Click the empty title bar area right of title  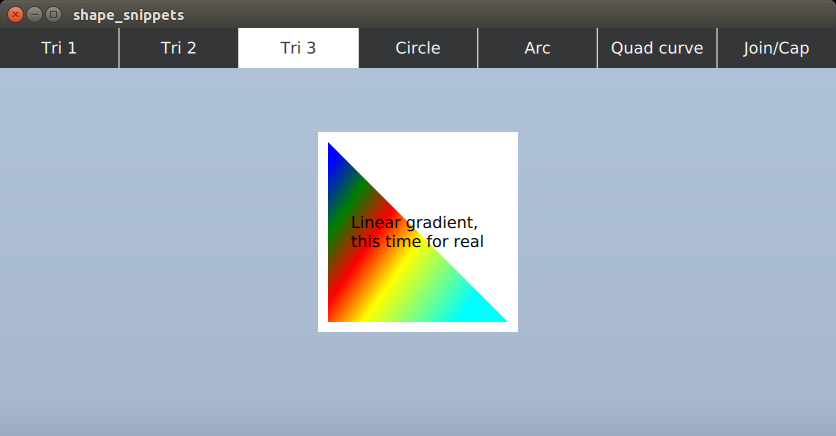click(500, 14)
